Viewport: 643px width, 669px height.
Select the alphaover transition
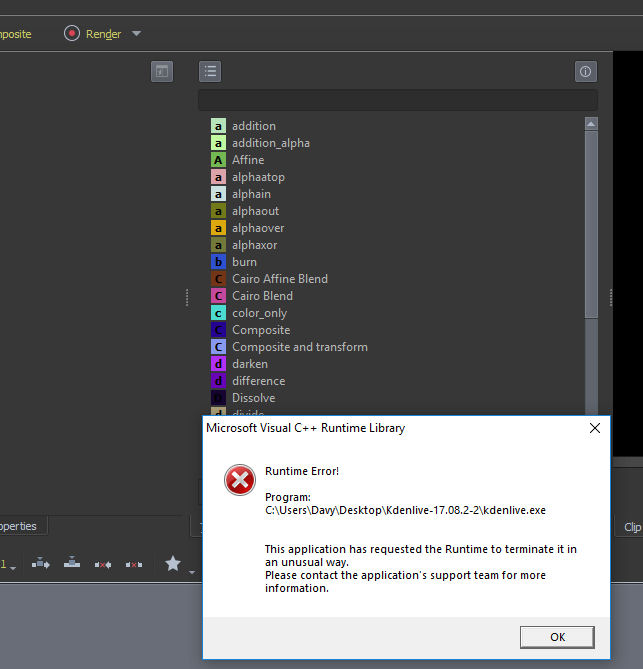247,228
